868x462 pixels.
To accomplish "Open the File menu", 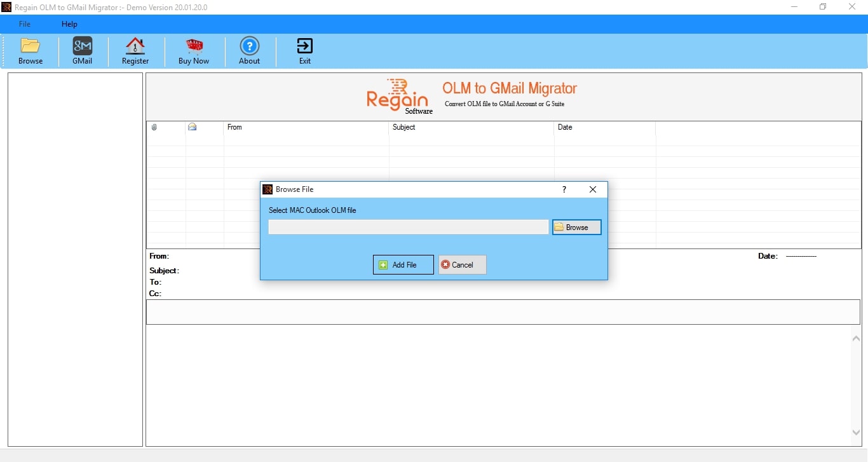I will [x=24, y=24].
